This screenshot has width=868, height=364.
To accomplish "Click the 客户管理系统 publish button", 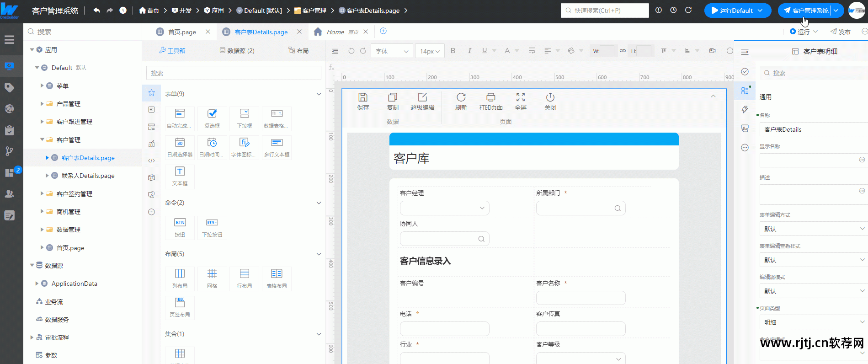I will [x=806, y=11].
